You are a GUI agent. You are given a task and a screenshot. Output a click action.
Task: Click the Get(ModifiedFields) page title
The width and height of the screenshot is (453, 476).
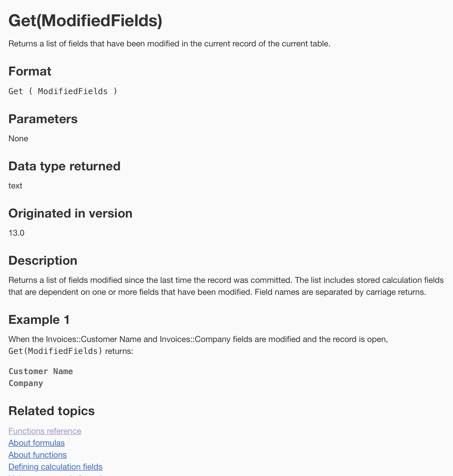point(85,21)
